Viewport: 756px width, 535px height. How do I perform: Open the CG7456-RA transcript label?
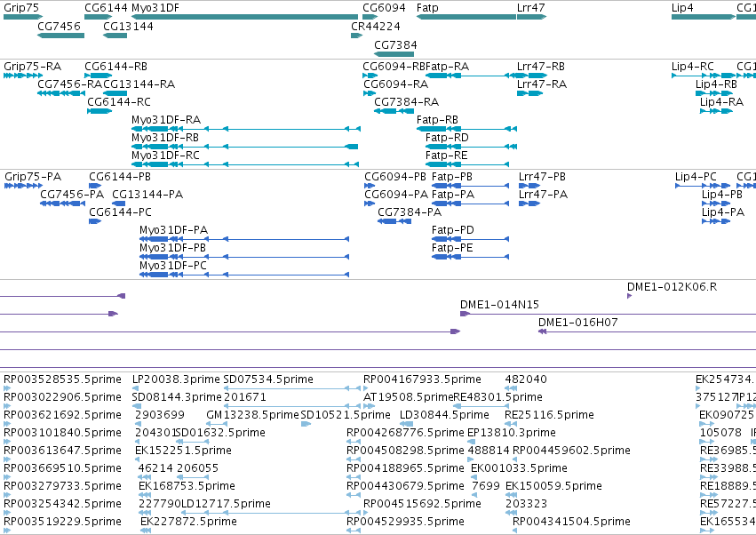pyautogui.click(x=69, y=84)
